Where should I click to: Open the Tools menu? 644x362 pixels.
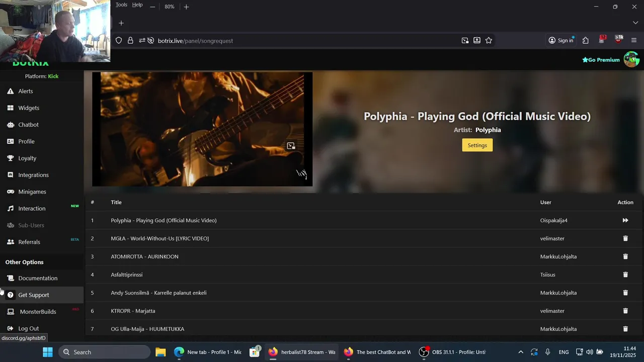[x=121, y=5]
